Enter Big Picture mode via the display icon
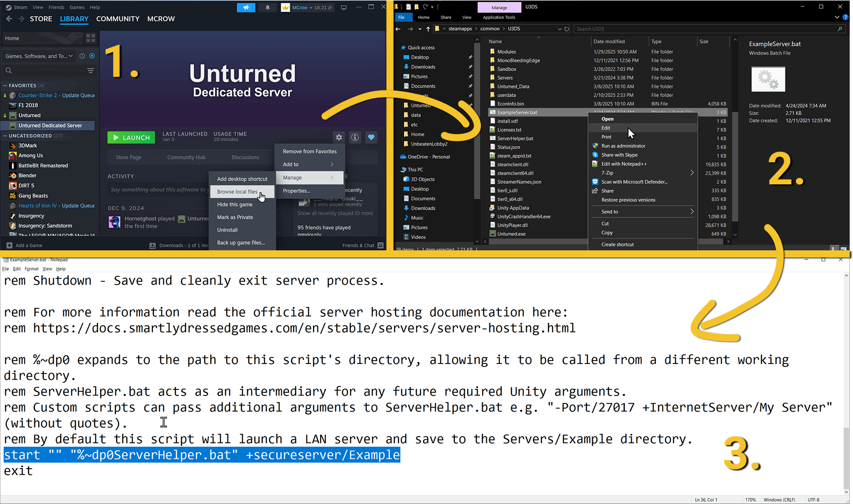This screenshot has height=504, width=853. [x=344, y=7]
